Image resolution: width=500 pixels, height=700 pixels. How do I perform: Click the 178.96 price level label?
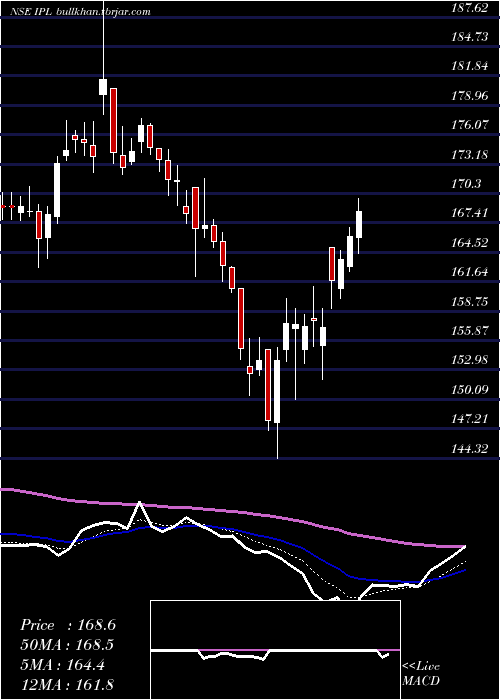(470, 96)
